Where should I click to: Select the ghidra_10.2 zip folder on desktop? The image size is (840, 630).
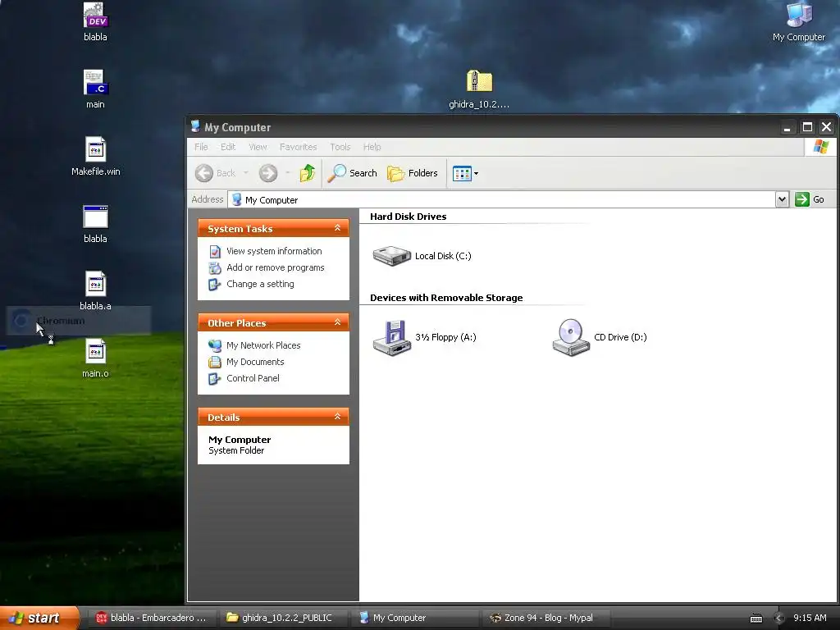(479, 89)
